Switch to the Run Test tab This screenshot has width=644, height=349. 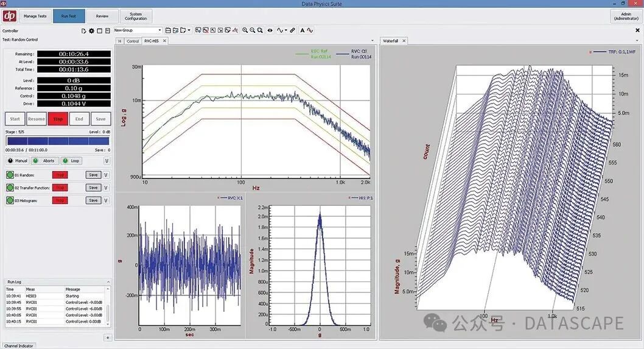pos(69,16)
